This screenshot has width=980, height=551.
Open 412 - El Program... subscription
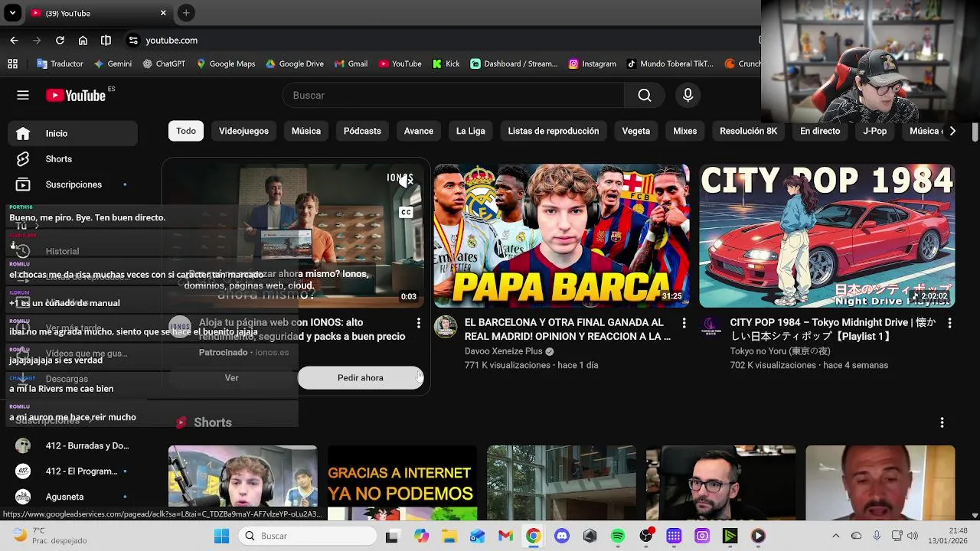pyautogui.click(x=73, y=471)
